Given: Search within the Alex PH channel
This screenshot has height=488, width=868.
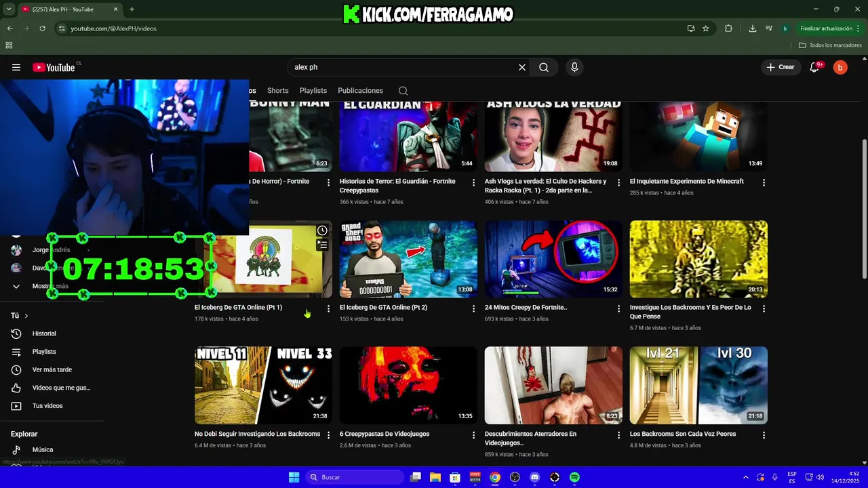Looking at the screenshot, I should (x=403, y=91).
